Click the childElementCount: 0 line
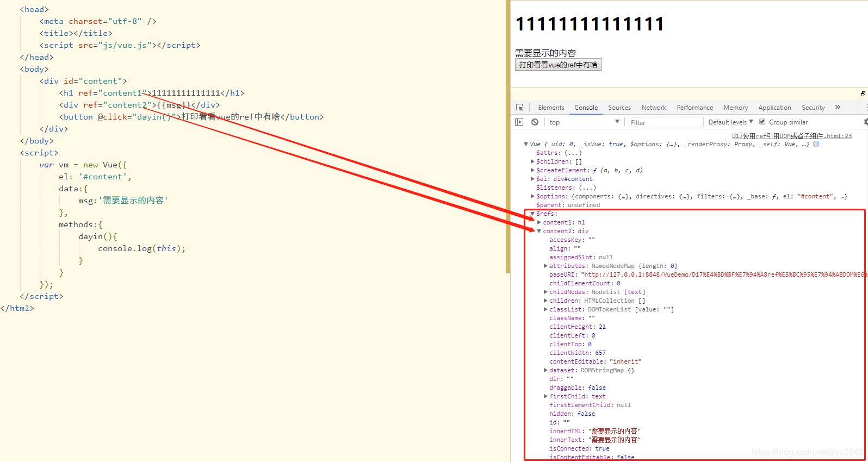Screen dimensions: 868x462 coord(585,283)
